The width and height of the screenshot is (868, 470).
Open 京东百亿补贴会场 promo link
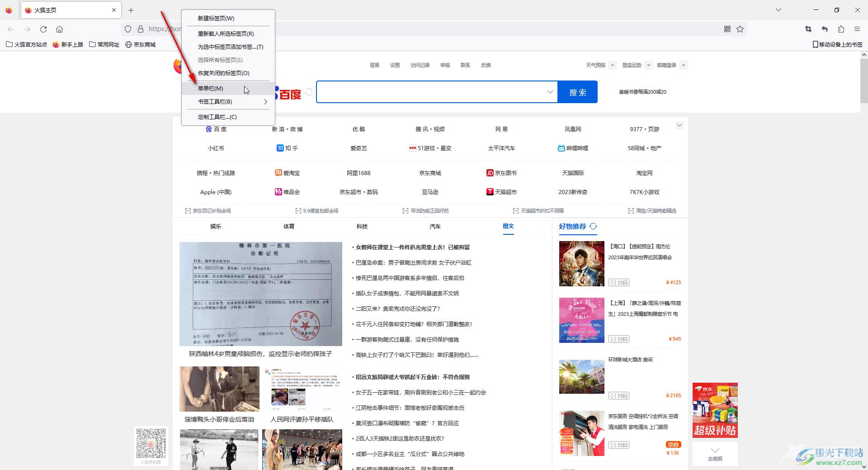point(208,211)
